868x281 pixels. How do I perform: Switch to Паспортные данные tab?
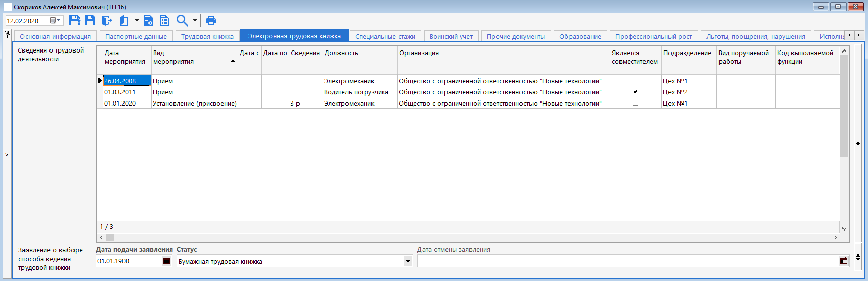point(136,36)
